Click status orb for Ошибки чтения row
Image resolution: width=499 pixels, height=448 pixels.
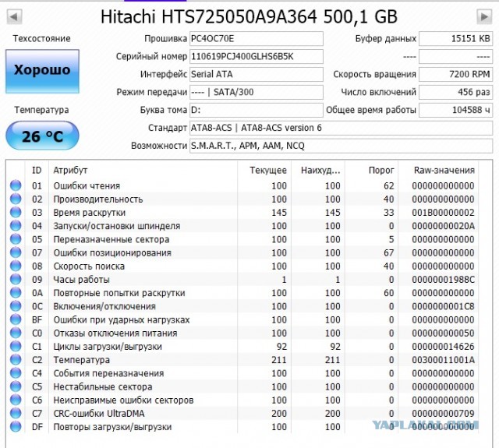[x=16, y=185]
